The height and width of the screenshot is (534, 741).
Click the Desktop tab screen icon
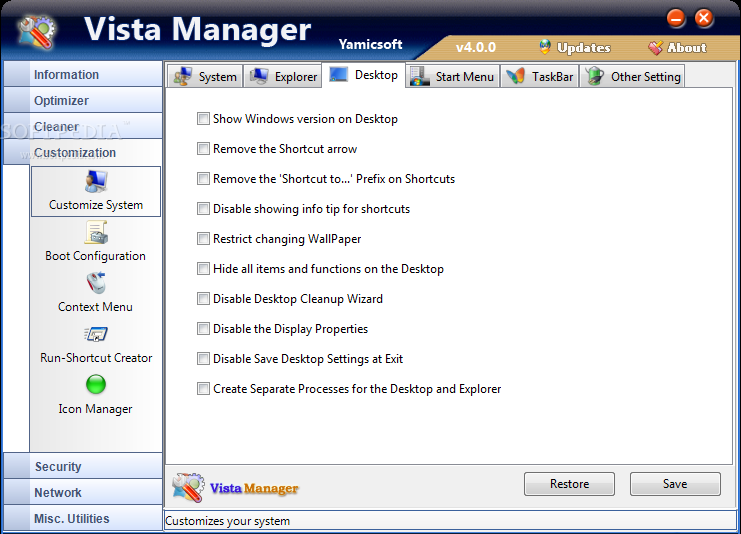pyautogui.click(x=338, y=74)
